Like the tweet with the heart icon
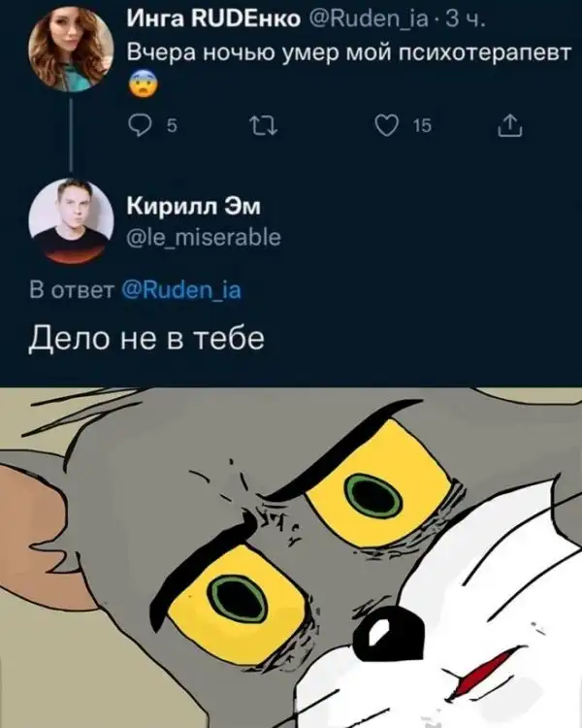Viewport: 582px width, 728px height. [386, 126]
